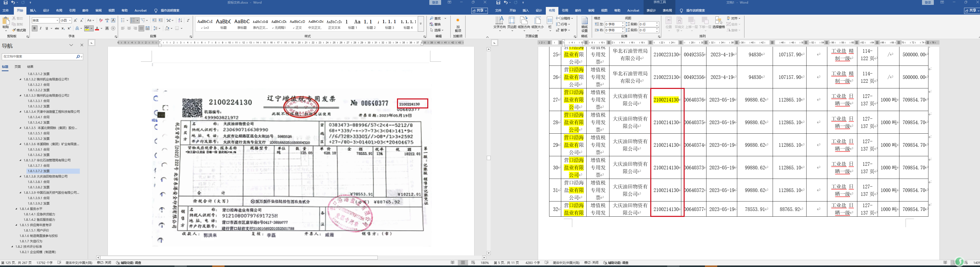Open 表设计 tab in 文档1 window
Screen dimensions: 980x267
[651, 11]
